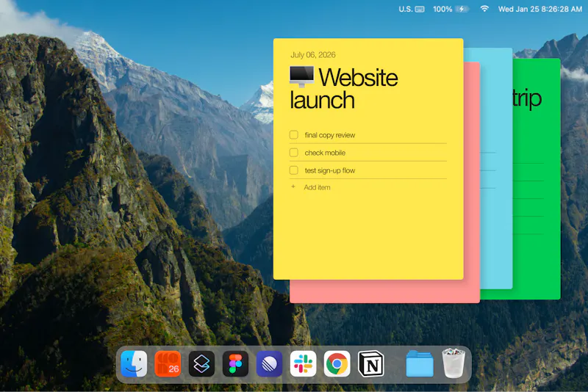
Task: Open U.S. keyboard input source menu
Action: point(412,9)
